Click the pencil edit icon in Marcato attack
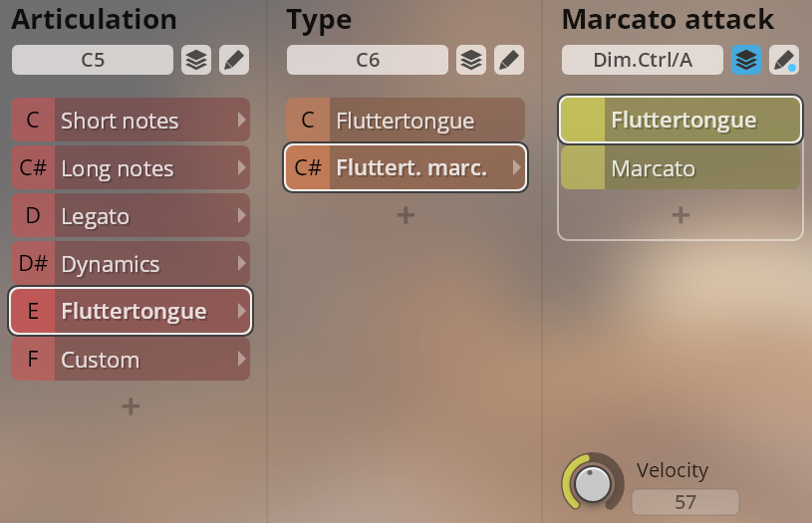This screenshot has height=523, width=812. (784, 60)
